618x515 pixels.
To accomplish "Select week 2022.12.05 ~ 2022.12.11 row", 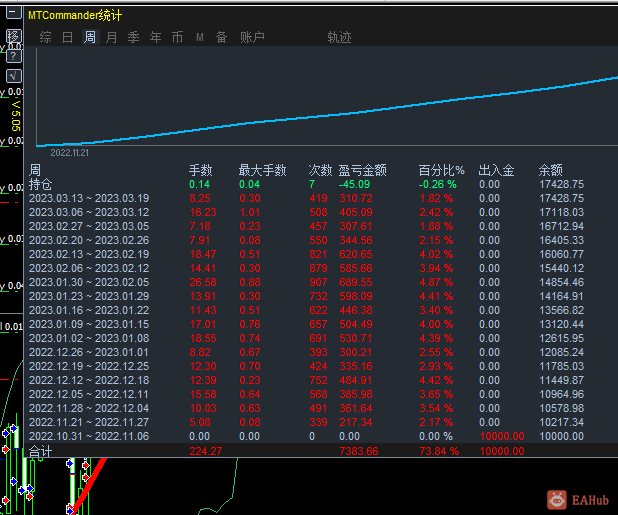I will pos(306,394).
